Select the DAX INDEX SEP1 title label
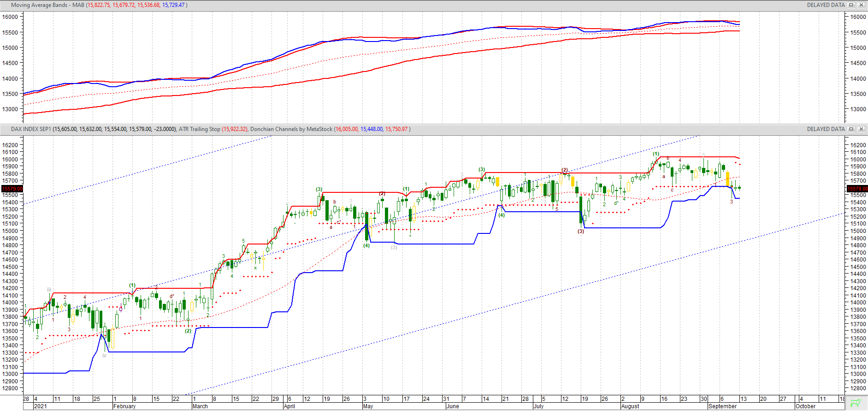 click(31, 129)
